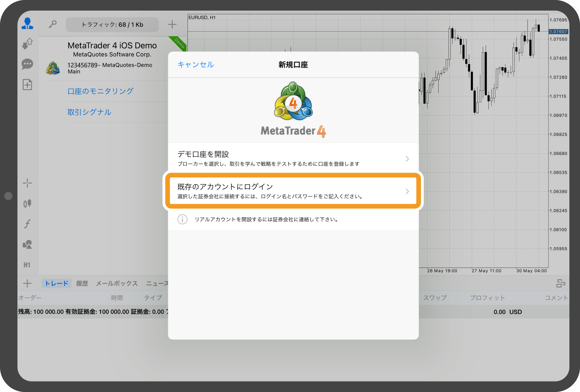Open the trade arrows icon in sidebar
Image resolution: width=580 pixels, height=392 pixels.
(x=27, y=44)
